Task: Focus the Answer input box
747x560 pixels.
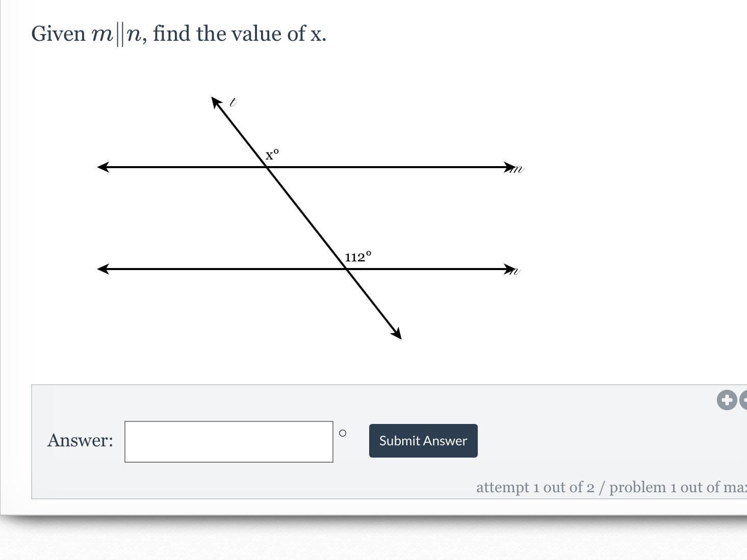Action: (x=229, y=442)
